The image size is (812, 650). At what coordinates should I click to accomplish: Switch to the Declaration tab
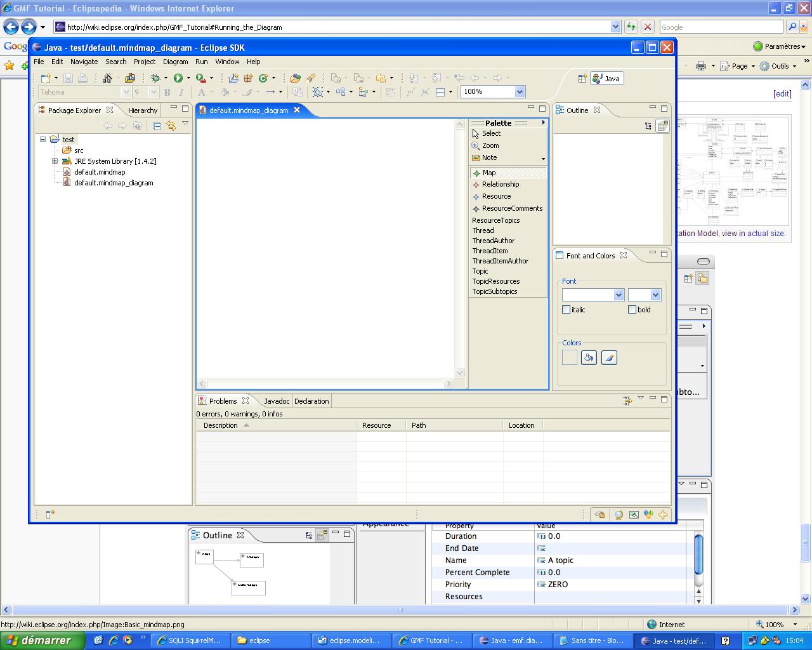pyautogui.click(x=311, y=401)
